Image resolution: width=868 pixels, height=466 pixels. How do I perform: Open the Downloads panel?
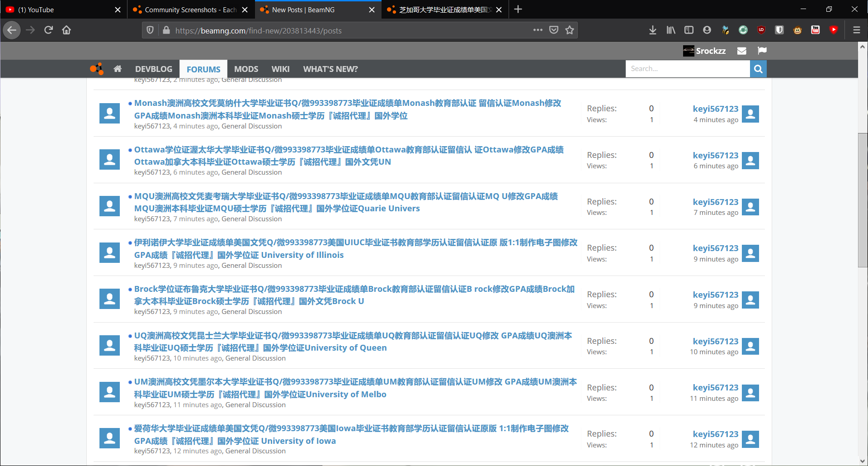point(653,30)
